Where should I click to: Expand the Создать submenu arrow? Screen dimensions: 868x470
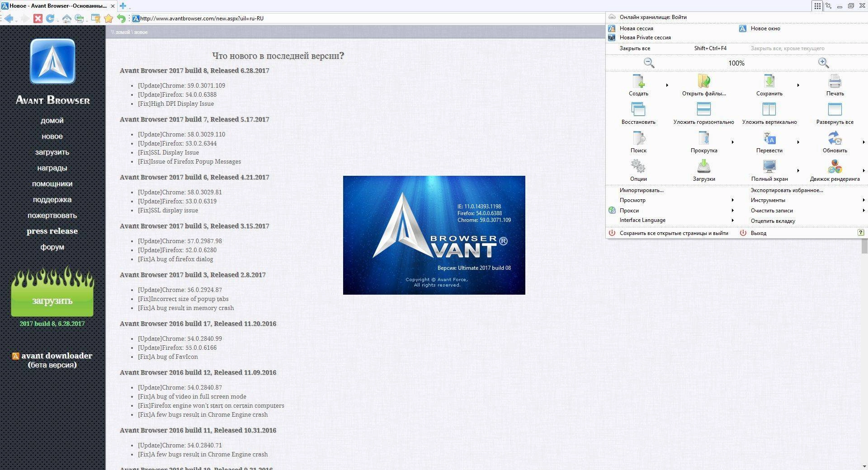667,85
